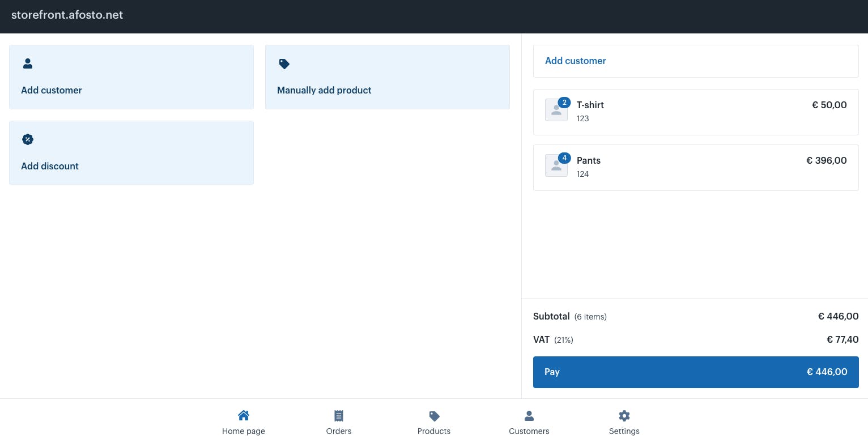Switch to the Customers tab label
Viewport: 868px width, 447px height.
[x=529, y=431]
